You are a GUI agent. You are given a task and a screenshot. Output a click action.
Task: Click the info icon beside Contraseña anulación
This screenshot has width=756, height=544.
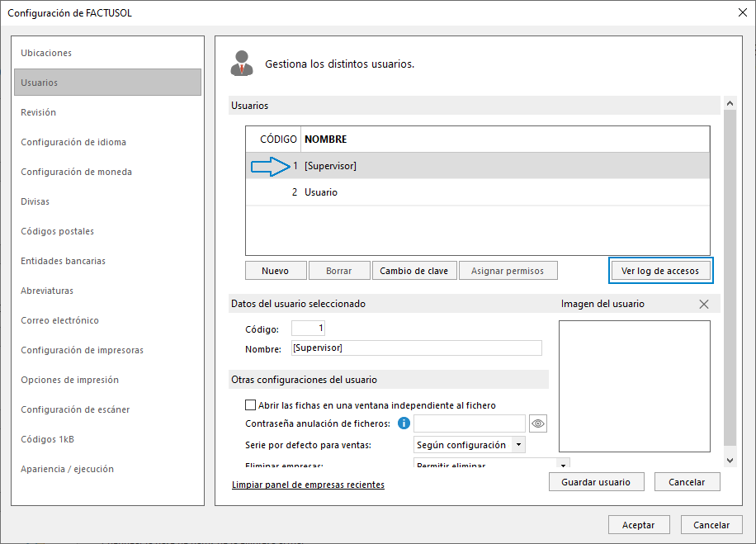point(404,423)
